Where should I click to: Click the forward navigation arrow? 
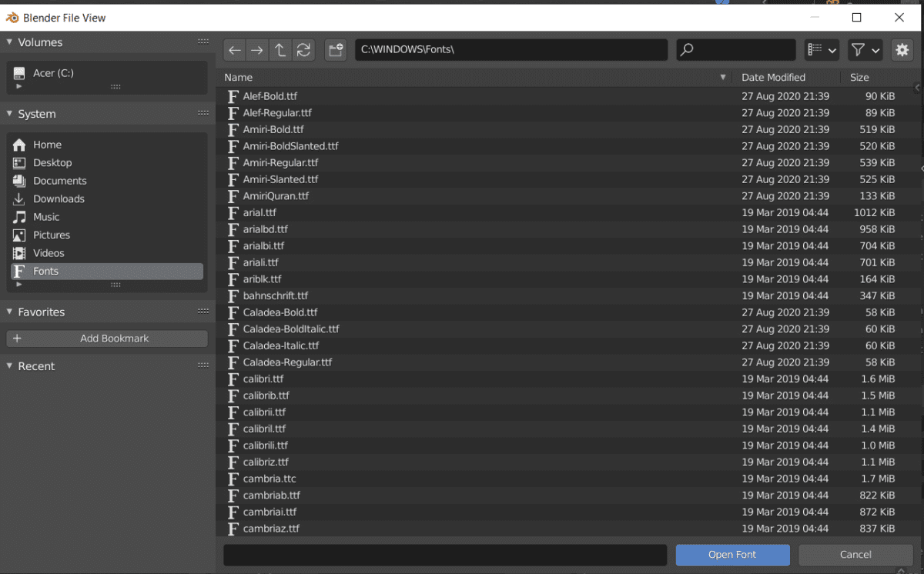pos(257,50)
